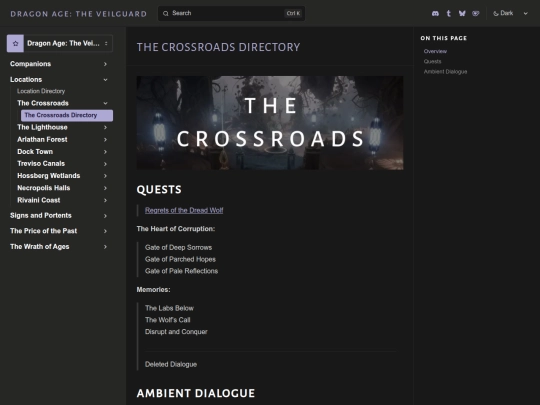The image size is (540, 405).
Task: Expand Signs and Portents chevron
Action: (105, 216)
